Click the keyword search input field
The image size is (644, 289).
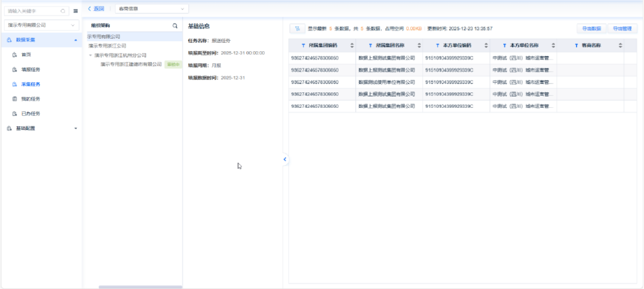tap(33, 11)
